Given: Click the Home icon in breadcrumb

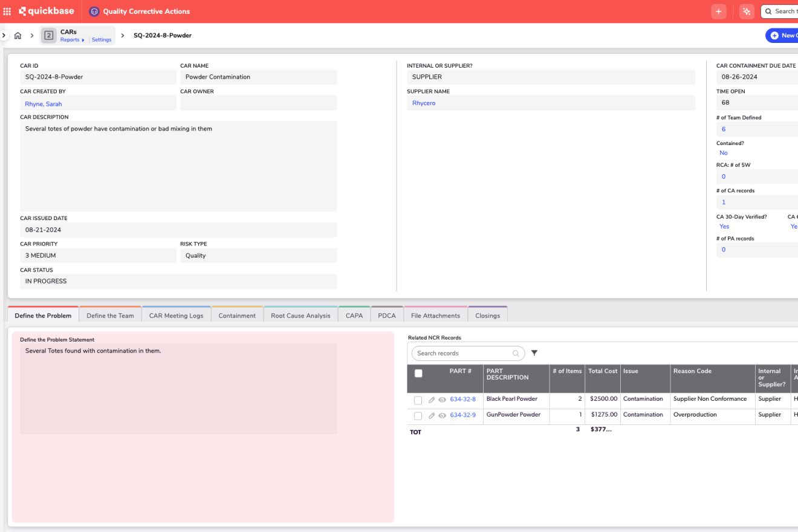Looking at the screenshot, I should [x=18, y=36].
